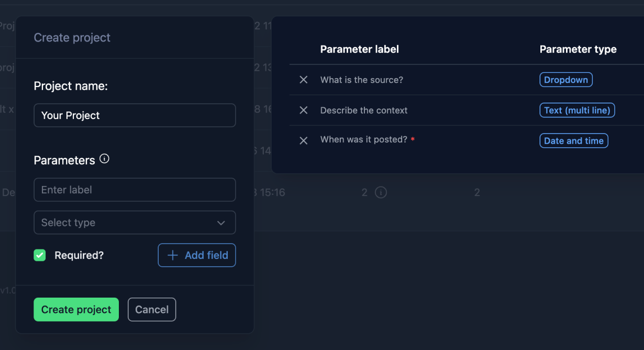The height and width of the screenshot is (350, 644).
Task: Click the Dropdown type badge
Action: (x=566, y=80)
